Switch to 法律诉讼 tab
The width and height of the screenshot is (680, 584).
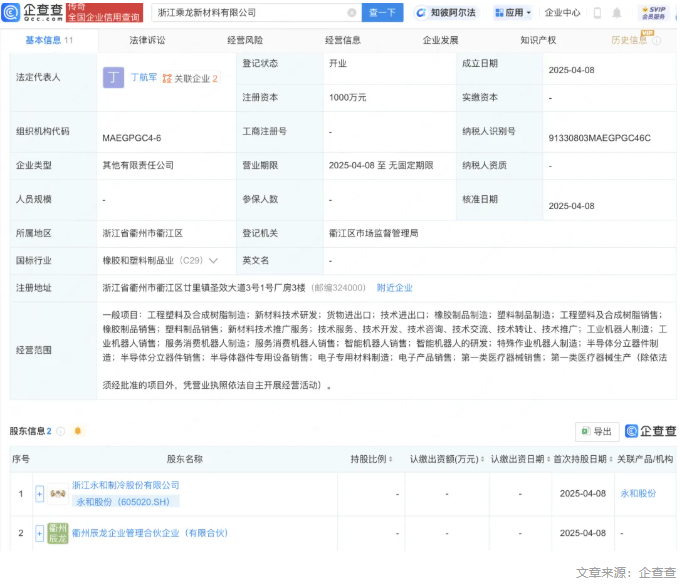coord(147,40)
